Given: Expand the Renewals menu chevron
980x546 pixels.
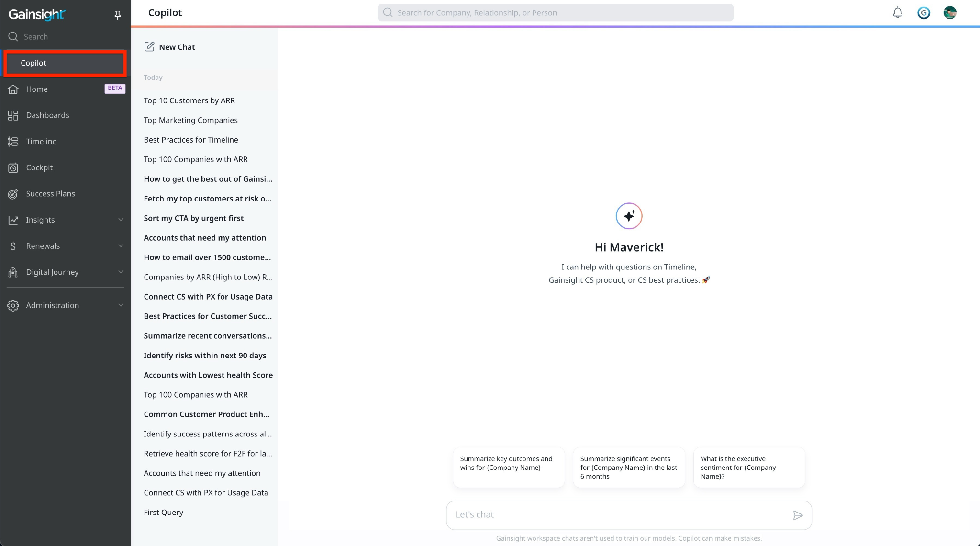Looking at the screenshot, I should pyautogui.click(x=121, y=246).
